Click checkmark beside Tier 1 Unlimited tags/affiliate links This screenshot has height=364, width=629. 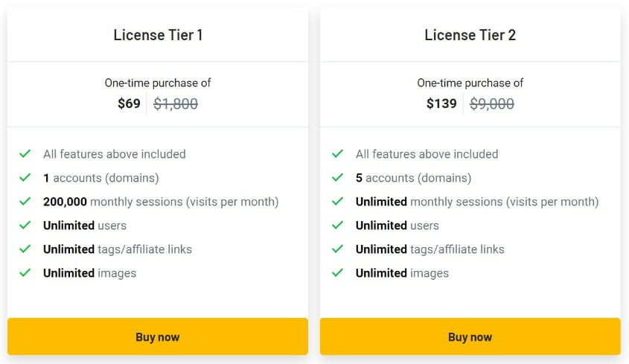(x=25, y=249)
